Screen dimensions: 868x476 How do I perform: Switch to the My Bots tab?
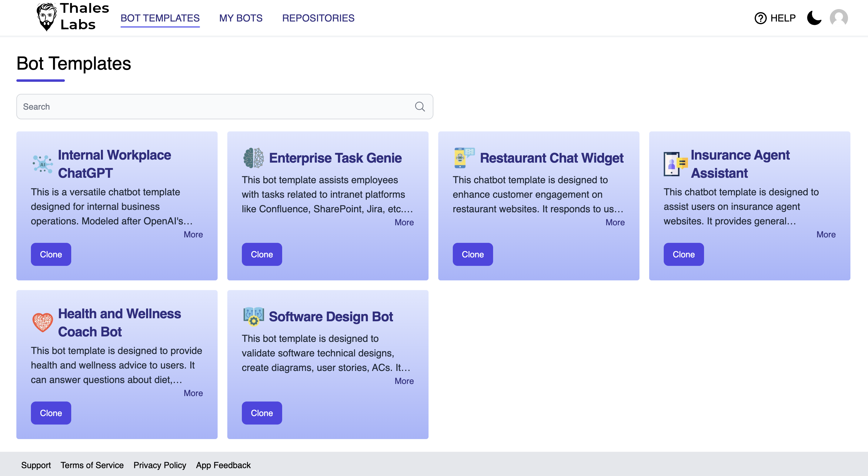tap(241, 18)
